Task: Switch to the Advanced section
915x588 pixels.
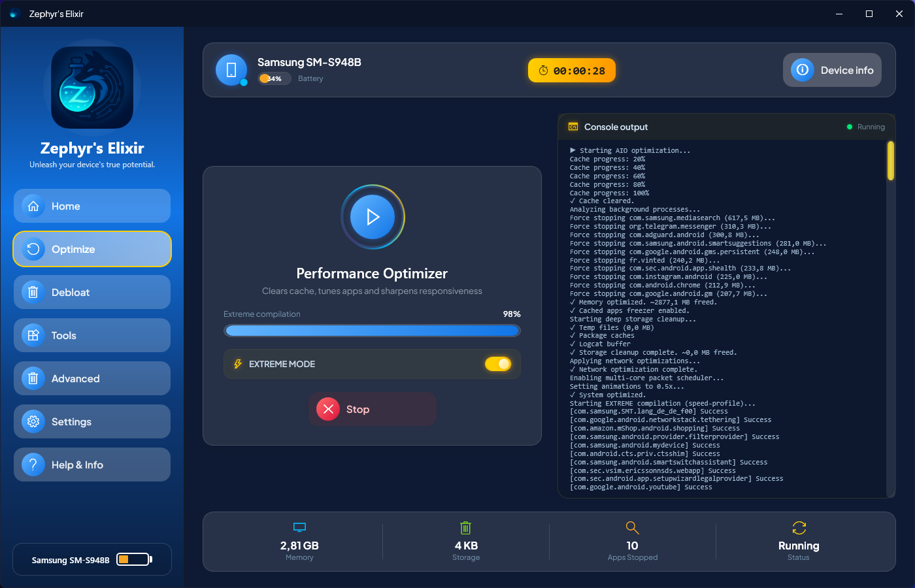Action: (x=92, y=378)
